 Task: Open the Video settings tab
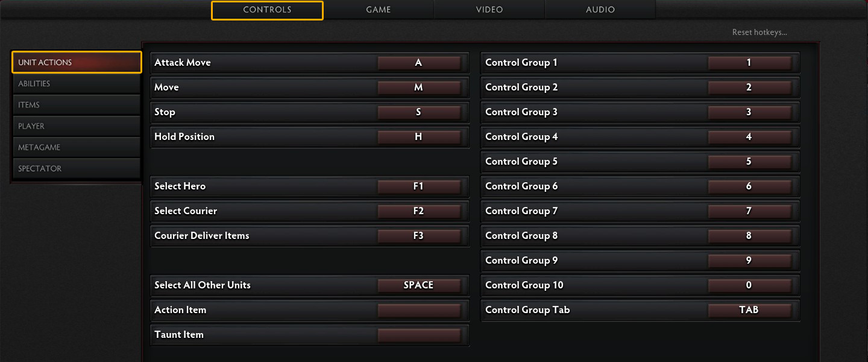coord(489,10)
